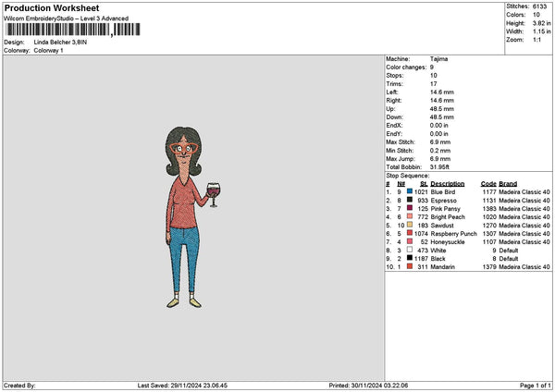The height and width of the screenshot is (392, 555).
Task: Click the Total Bobbin value 31.95ft
Action: pyautogui.click(x=439, y=167)
